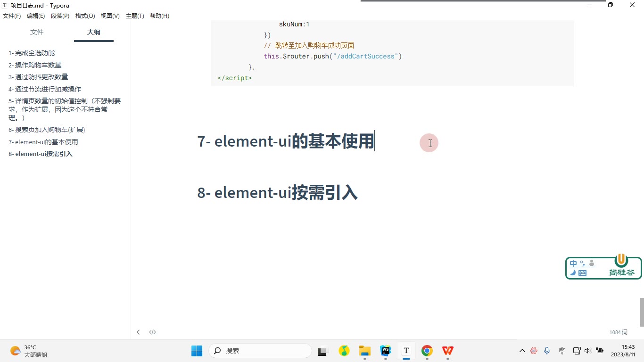Click the document vertical scrollbar thumb

[642, 312]
